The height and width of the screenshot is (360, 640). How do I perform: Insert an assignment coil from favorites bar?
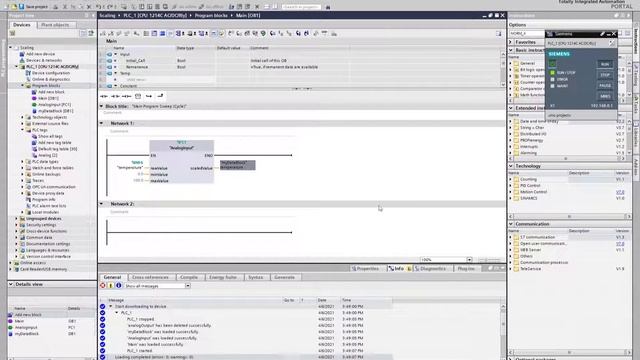(127, 96)
